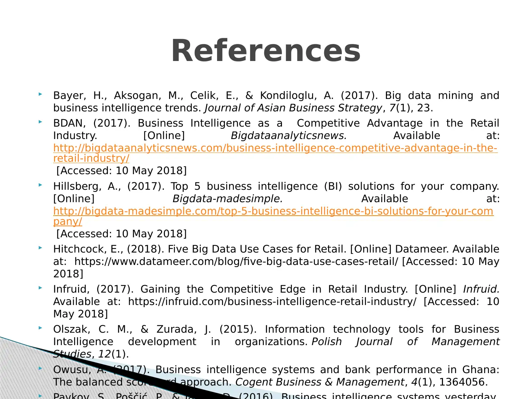Click 'Polish Journal of Management' italic text
Viewport: 532px width, 399px height.
pos(405,342)
